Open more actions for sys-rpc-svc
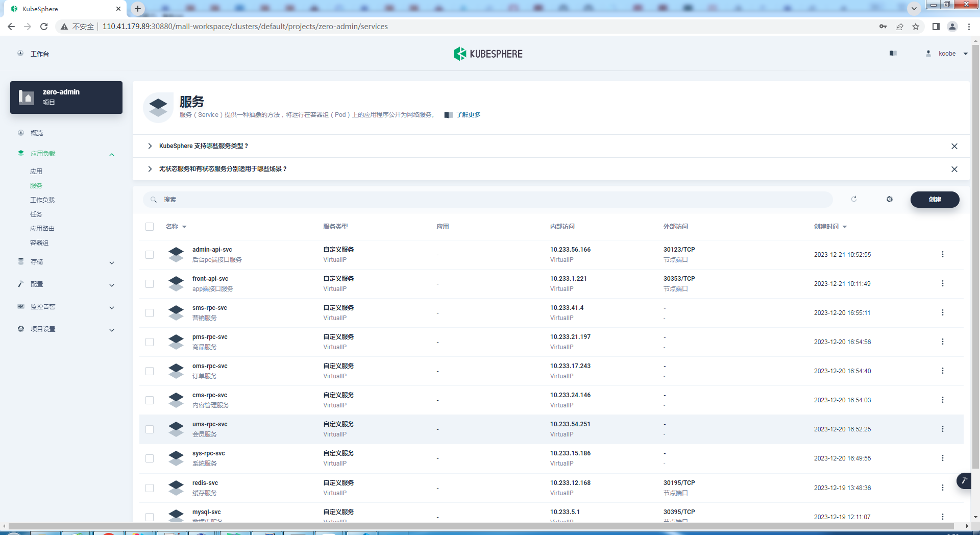The width and height of the screenshot is (980, 535). pos(943,458)
